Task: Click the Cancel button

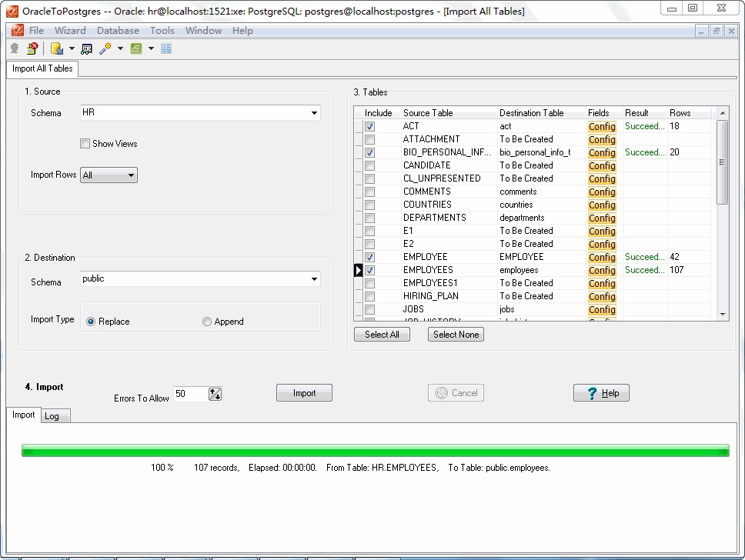Action: (x=456, y=393)
